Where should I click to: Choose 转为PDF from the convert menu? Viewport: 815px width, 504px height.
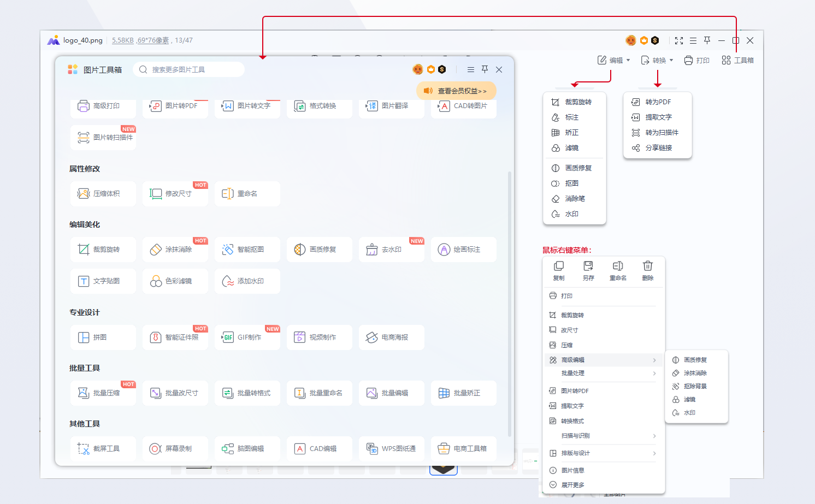click(658, 102)
